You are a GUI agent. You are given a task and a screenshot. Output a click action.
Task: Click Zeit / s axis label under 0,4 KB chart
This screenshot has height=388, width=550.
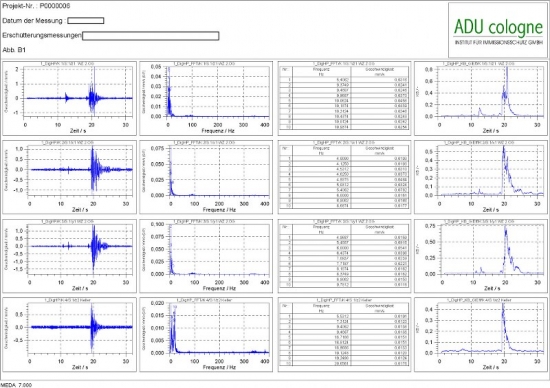tap(491, 367)
